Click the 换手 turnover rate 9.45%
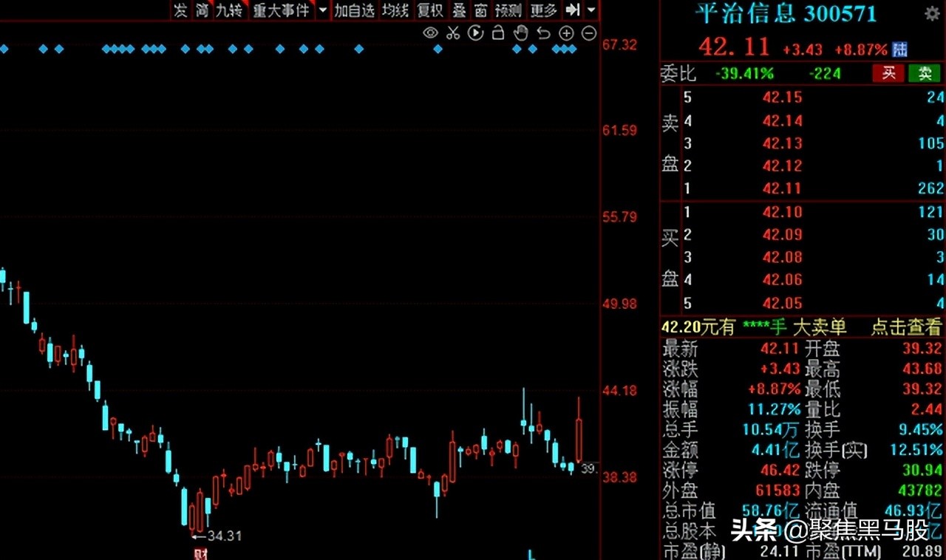The image size is (946, 560). (x=919, y=429)
